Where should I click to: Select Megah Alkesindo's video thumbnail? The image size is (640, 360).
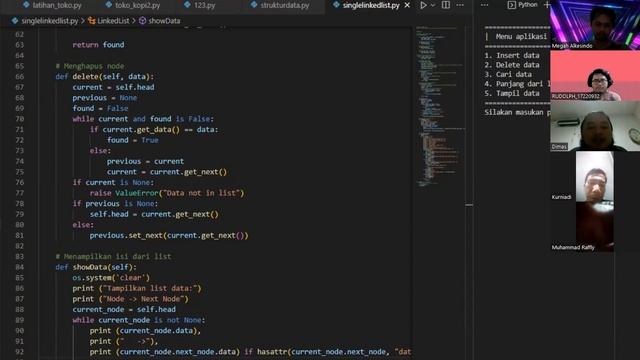tap(595, 25)
